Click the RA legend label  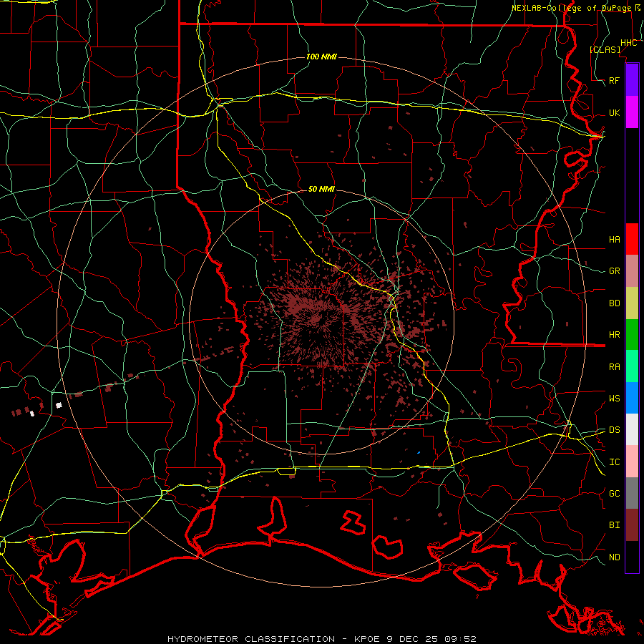pyautogui.click(x=615, y=367)
